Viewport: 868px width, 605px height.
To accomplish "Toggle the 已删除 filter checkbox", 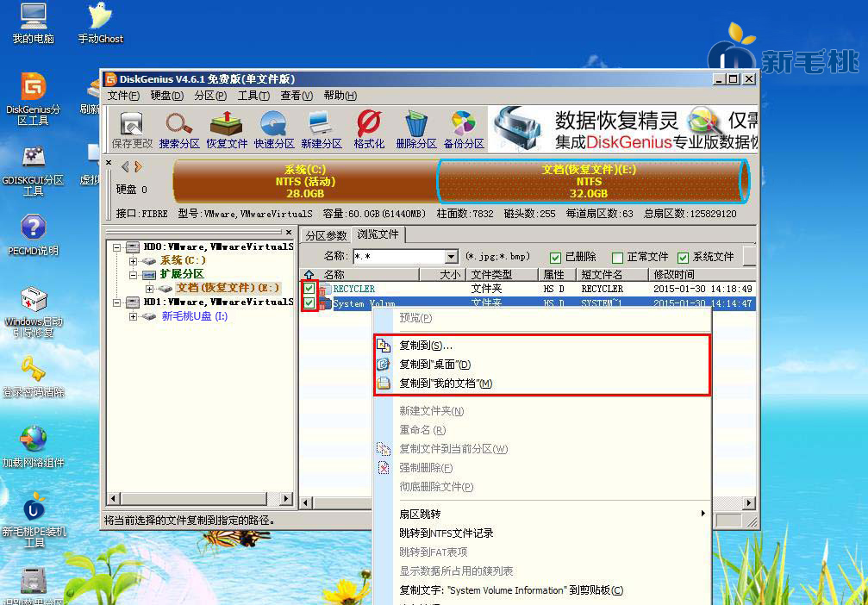I will 555,258.
